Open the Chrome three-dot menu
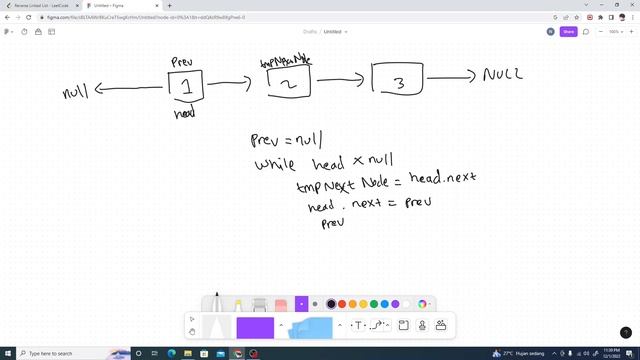Viewport: 640px width, 360px height. [x=633, y=17]
